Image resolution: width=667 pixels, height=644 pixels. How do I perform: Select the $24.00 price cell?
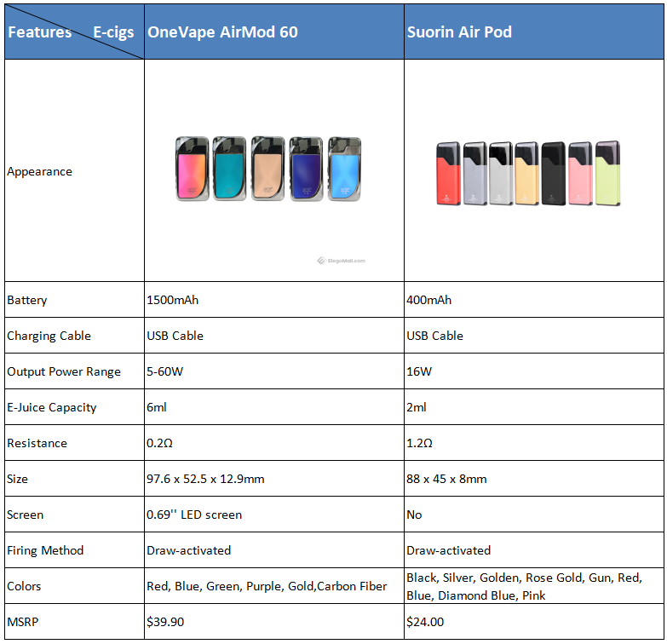click(534, 621)
